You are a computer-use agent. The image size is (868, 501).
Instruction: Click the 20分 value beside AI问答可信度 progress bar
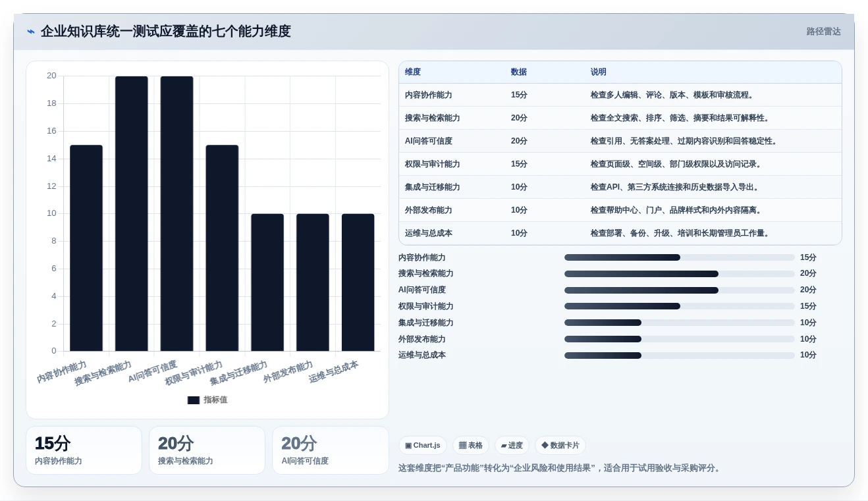[x=808, y=290]
